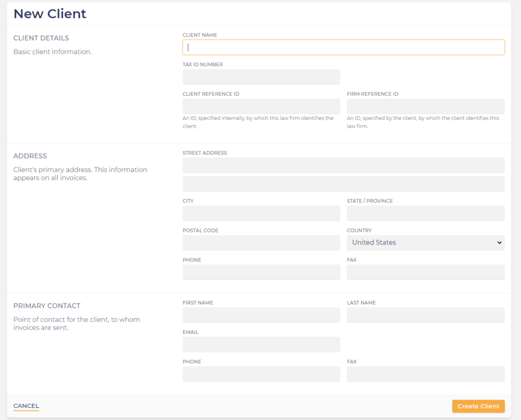
Task: Click the first Street Address line
Action: [x=343, y=165]
